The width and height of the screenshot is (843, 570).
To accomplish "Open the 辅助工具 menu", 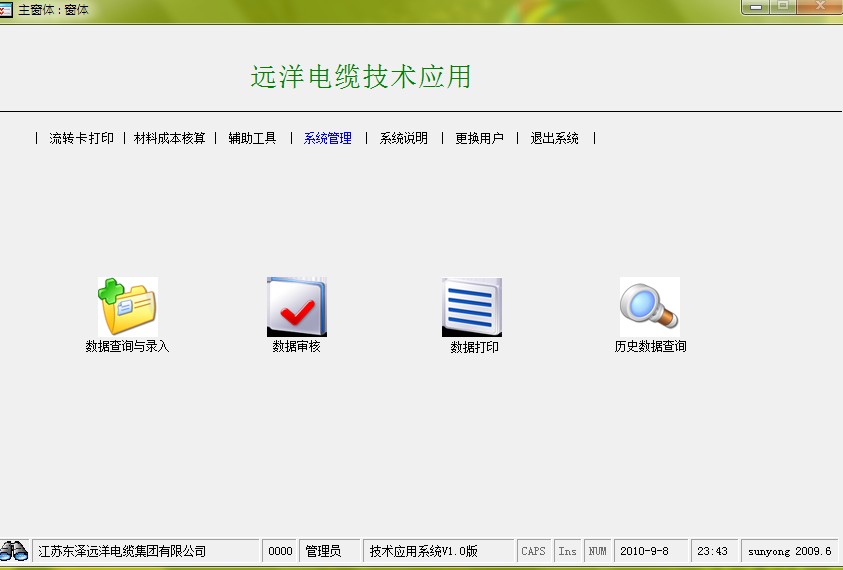I will [252, 139].
